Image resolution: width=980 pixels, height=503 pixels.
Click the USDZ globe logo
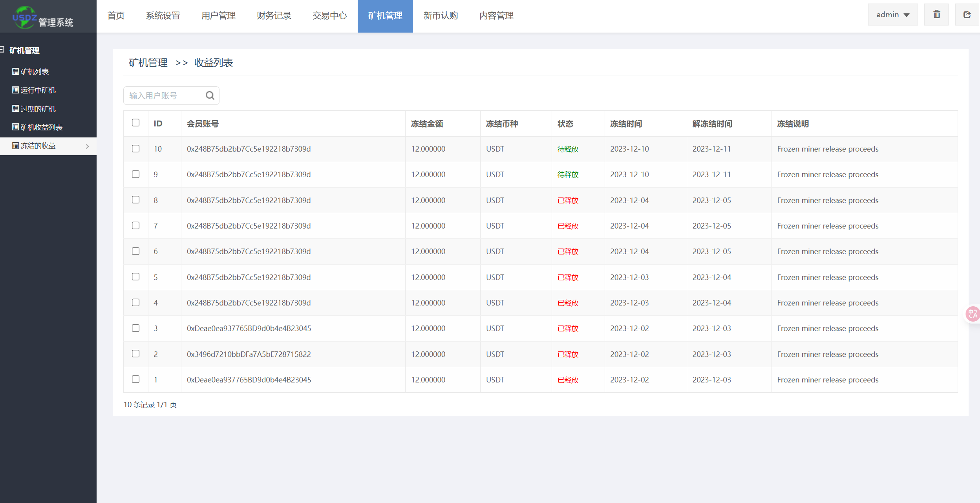(24, 17)
